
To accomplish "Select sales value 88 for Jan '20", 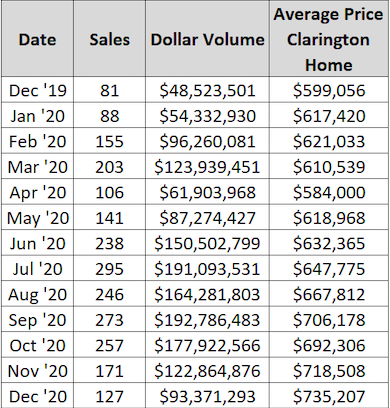I will click(109, 116).
